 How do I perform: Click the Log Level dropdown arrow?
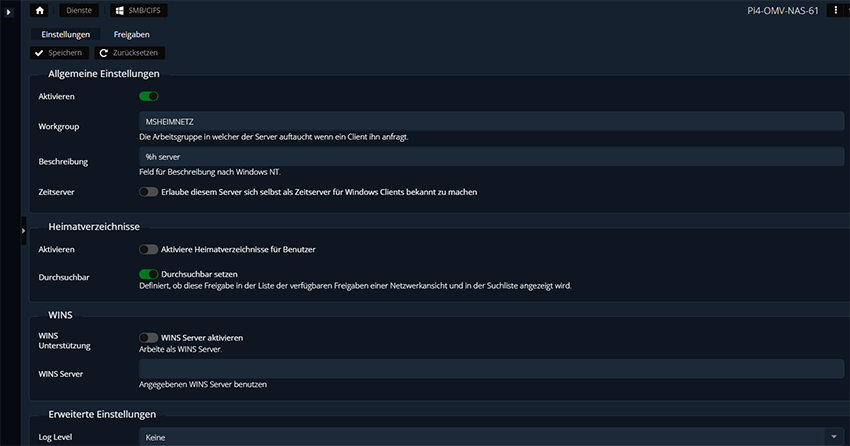tap(834, 437)
